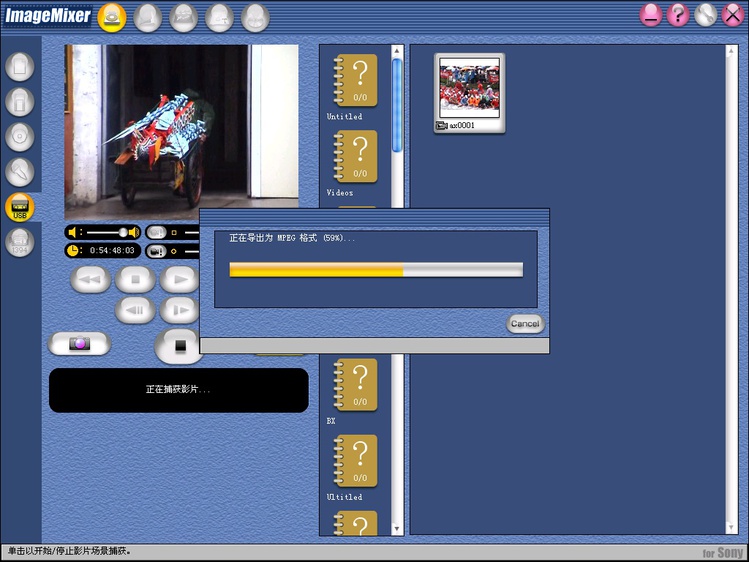Viewport: 749px width, 562px height.
Task: Click the Cancel button in export dialog
Action: click(524, 323)
